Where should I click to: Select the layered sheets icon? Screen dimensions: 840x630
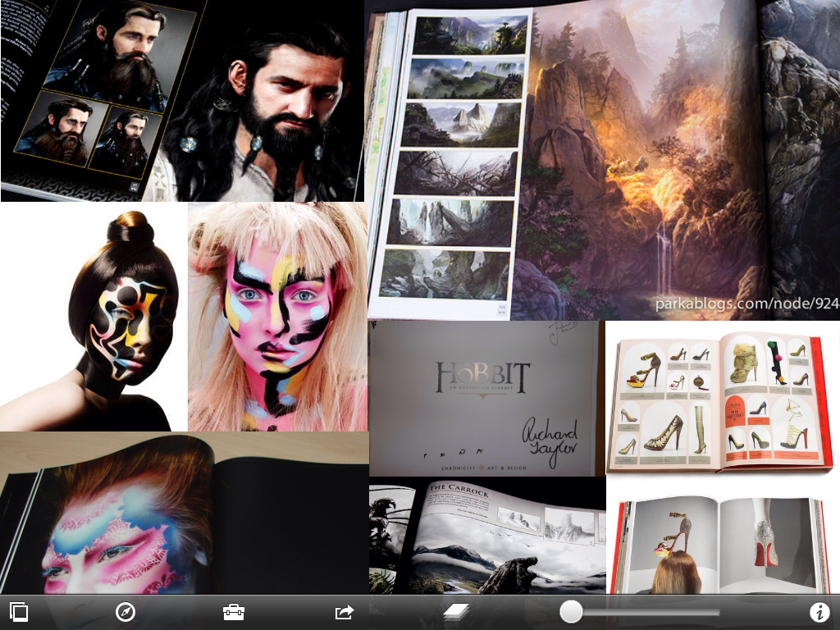coord(455,612)
